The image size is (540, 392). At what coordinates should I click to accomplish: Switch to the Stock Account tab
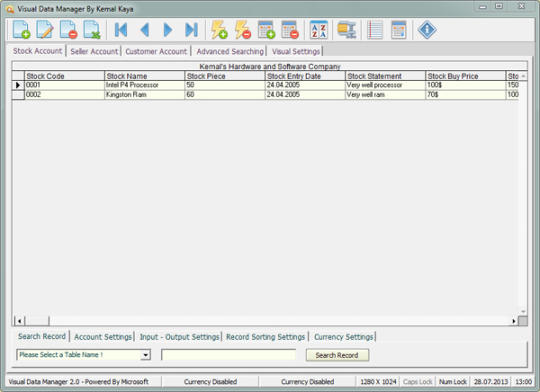(38, 51)
